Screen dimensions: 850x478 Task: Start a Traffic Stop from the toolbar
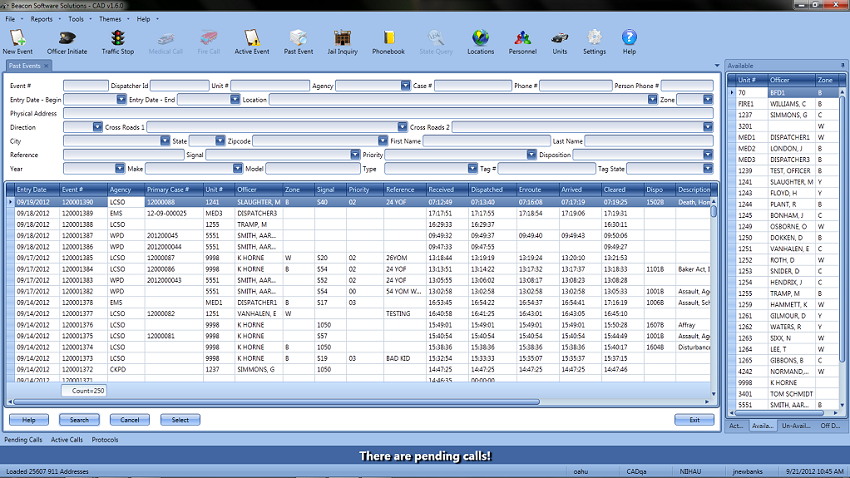click(118, 40)
